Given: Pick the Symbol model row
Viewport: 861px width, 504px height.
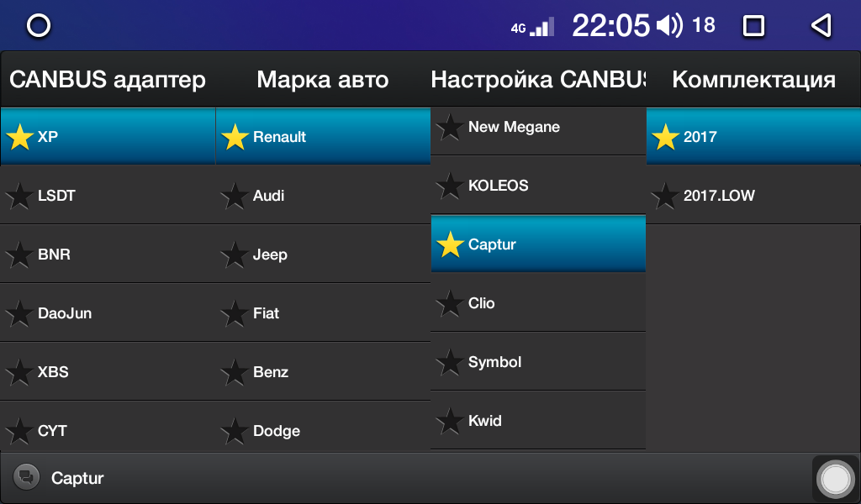Looking at the screenshot, I should point(538,361).
